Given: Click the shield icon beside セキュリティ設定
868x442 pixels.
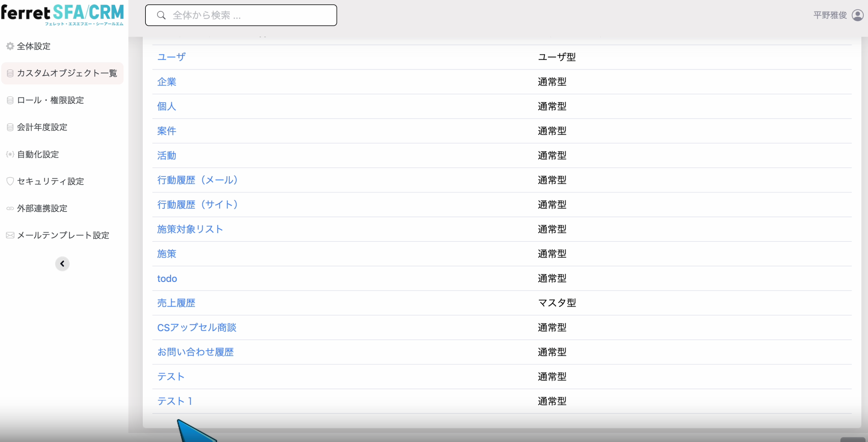Looking at the screenshot, I should coord(10,181).
